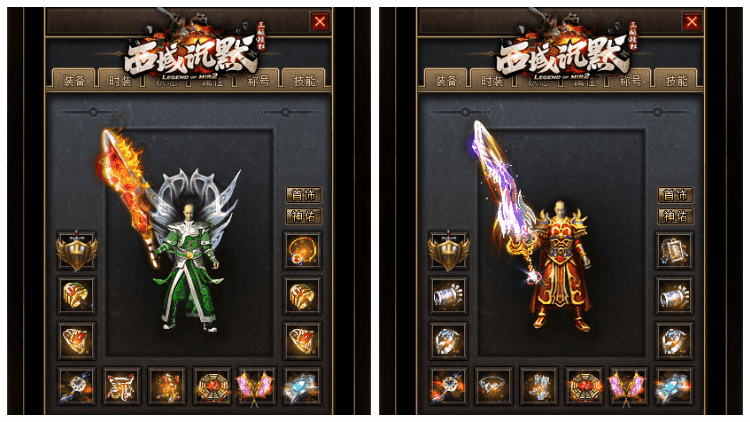Switch to 称号 tab in green-robed character's panel
Screen dimensions: 750x422
click(258, 80)
